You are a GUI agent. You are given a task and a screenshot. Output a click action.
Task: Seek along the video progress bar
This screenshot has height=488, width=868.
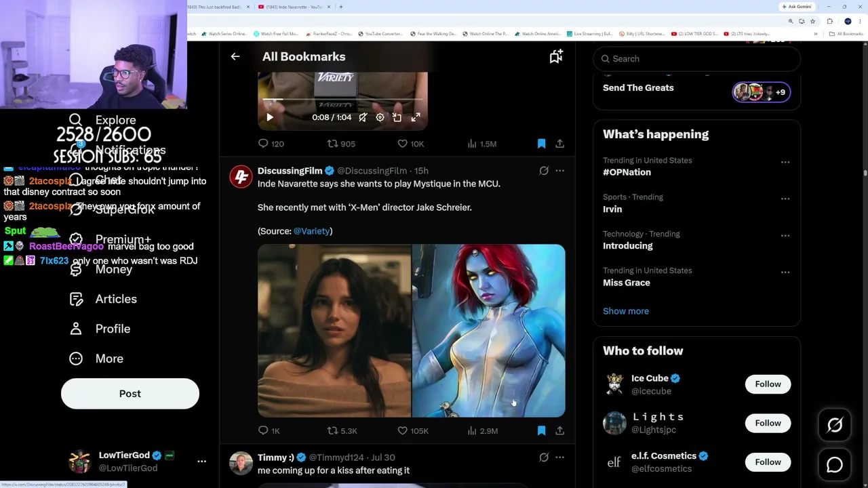342,100
